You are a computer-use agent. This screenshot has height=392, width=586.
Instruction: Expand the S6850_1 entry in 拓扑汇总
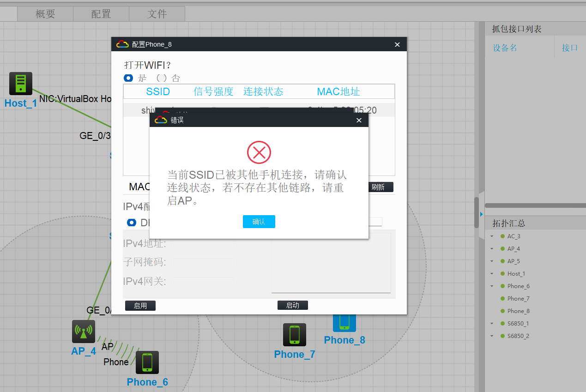click(x=492, y=324)
